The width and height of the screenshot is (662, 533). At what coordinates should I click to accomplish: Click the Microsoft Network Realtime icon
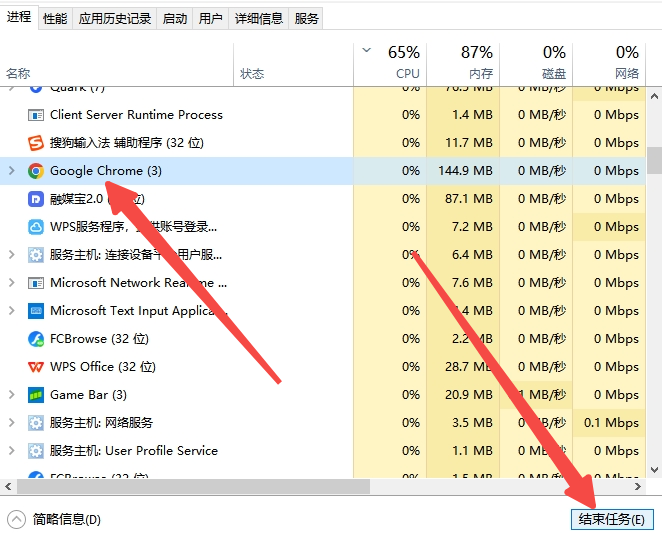pos(36,283)
